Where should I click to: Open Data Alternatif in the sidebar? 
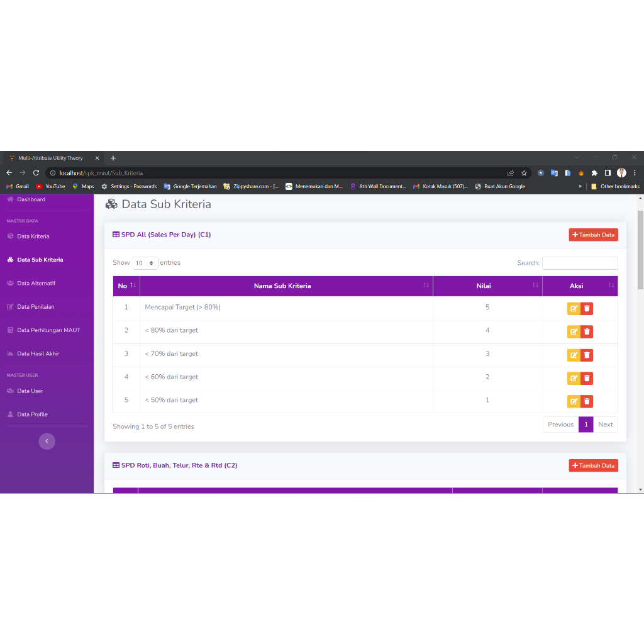[31, 283]
